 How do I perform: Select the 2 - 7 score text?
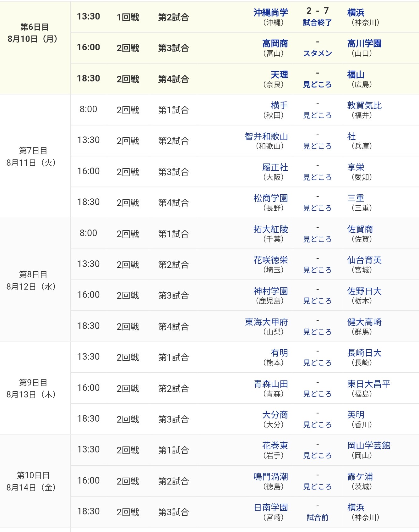318,11
